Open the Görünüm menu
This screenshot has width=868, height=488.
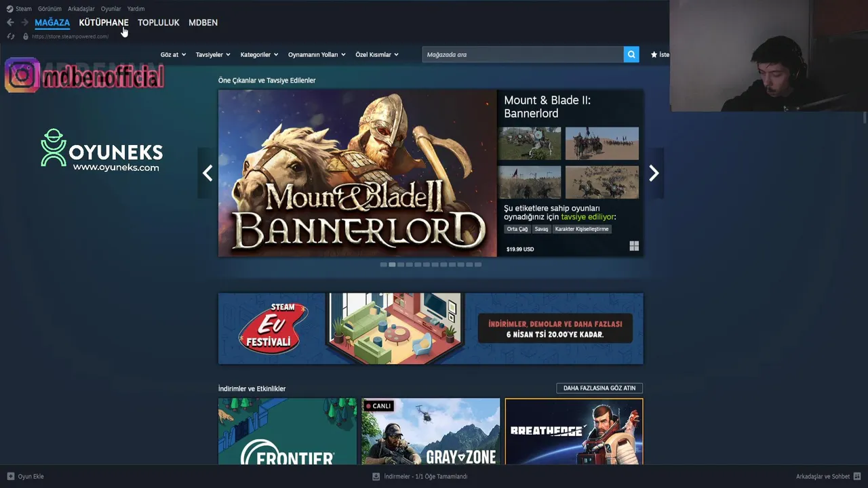(x=50, y=9)
